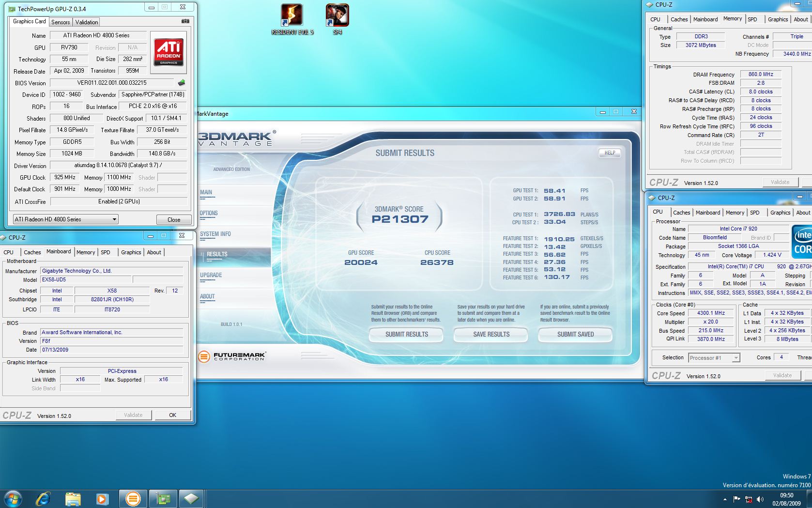Click Validate in Mainboard CPU-Z window

pos(133,415)
